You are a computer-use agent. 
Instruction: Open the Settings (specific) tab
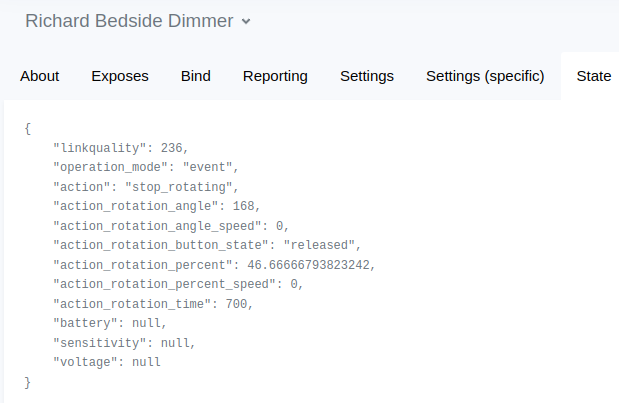click(x=485, y=76)
